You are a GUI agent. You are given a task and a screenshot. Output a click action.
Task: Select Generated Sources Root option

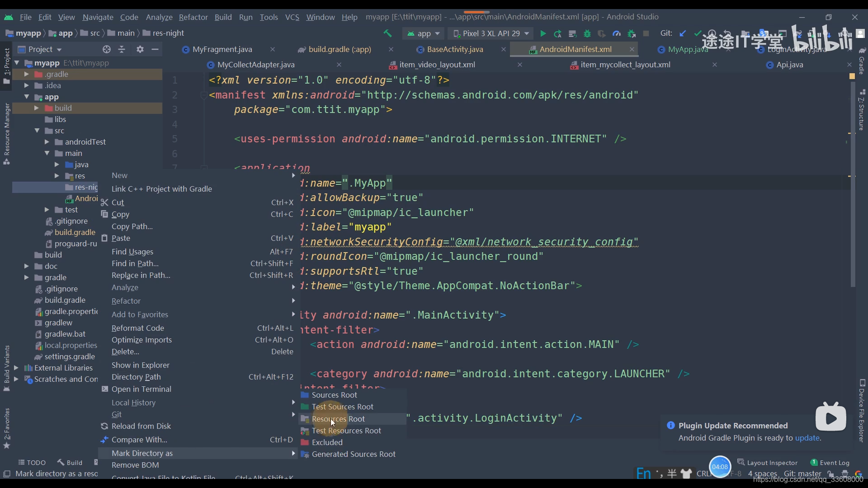pos(353,454)
